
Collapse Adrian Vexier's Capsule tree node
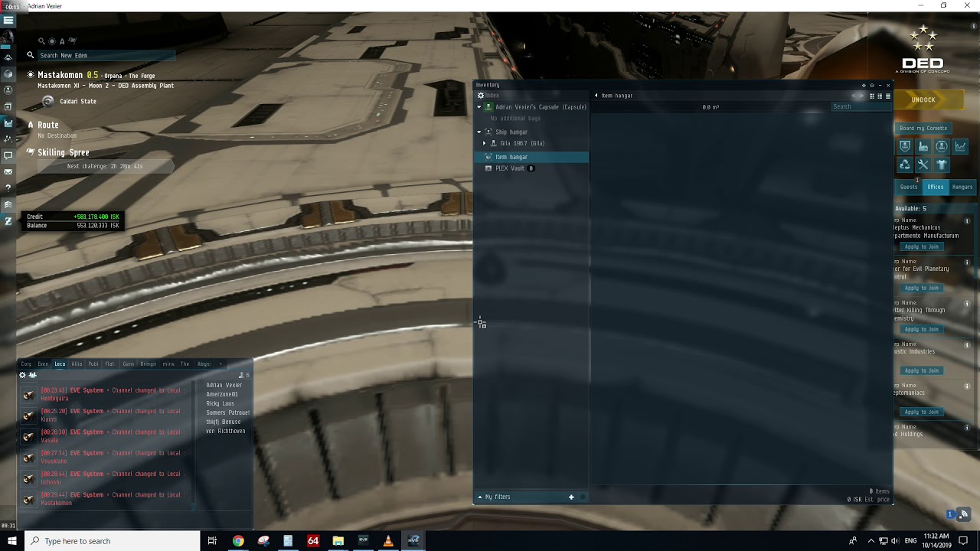[479, 107]
